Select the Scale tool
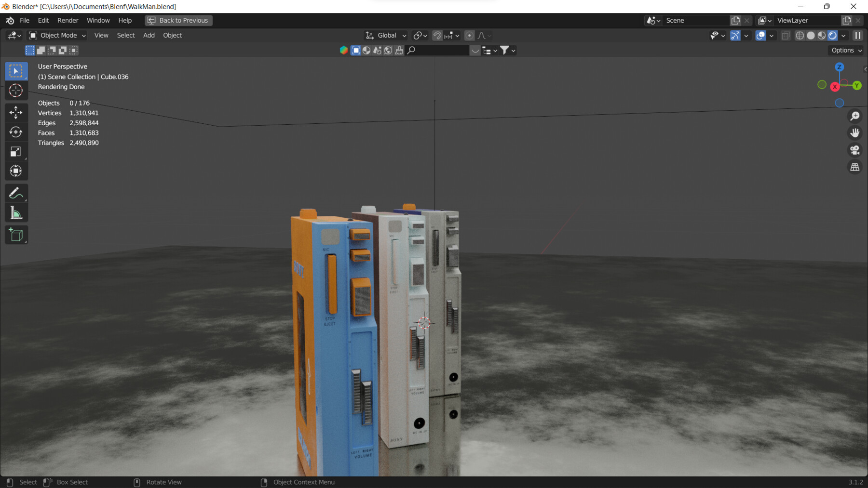 click(x=16, y=151)
